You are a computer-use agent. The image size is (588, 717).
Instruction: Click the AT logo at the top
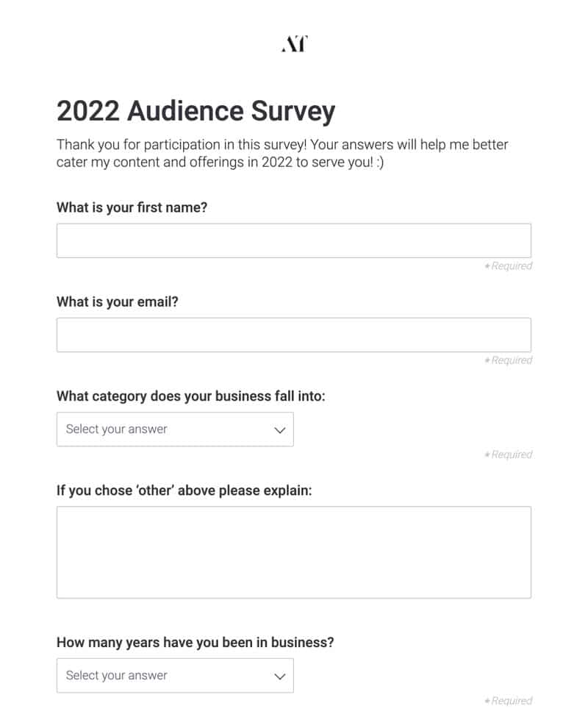tap(294, 44)
